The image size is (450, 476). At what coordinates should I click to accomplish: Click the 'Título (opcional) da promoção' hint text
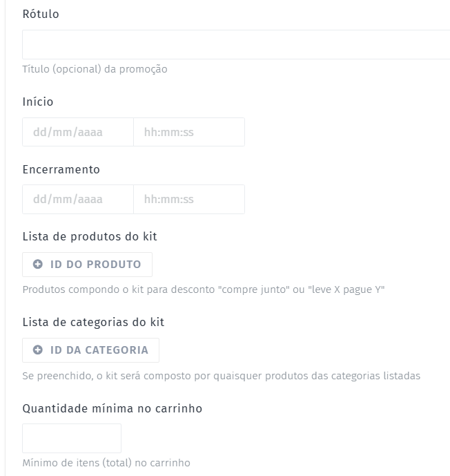95,69
